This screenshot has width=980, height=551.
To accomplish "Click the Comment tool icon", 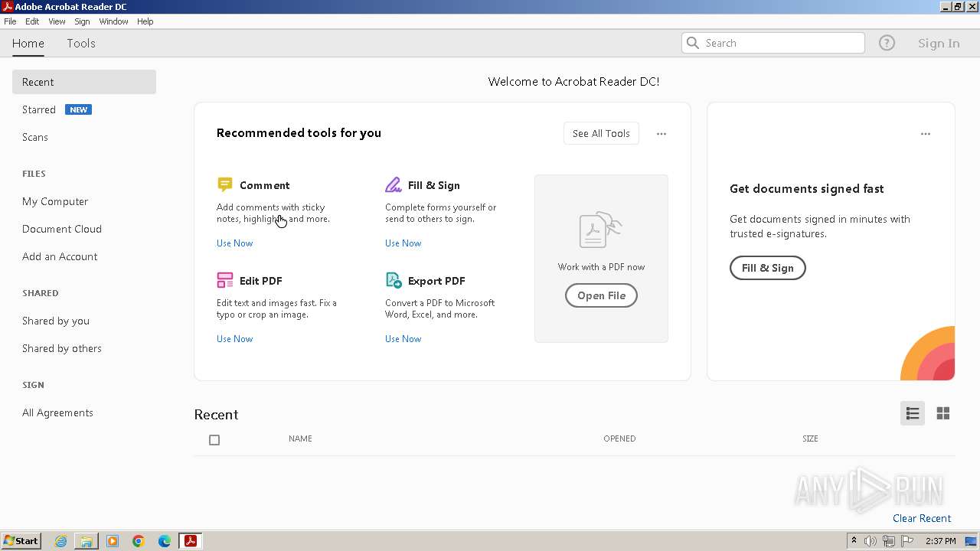I will tap(224, 184).
